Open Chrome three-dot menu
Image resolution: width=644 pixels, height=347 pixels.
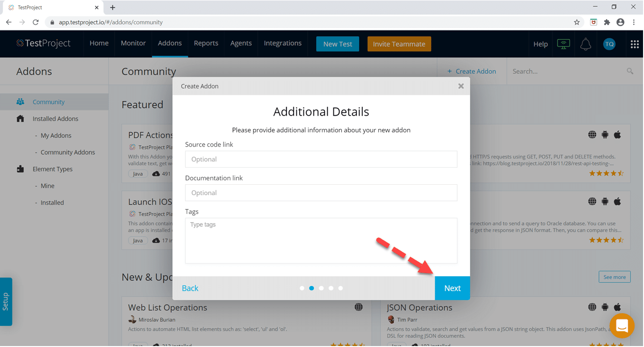coord(634,22)
